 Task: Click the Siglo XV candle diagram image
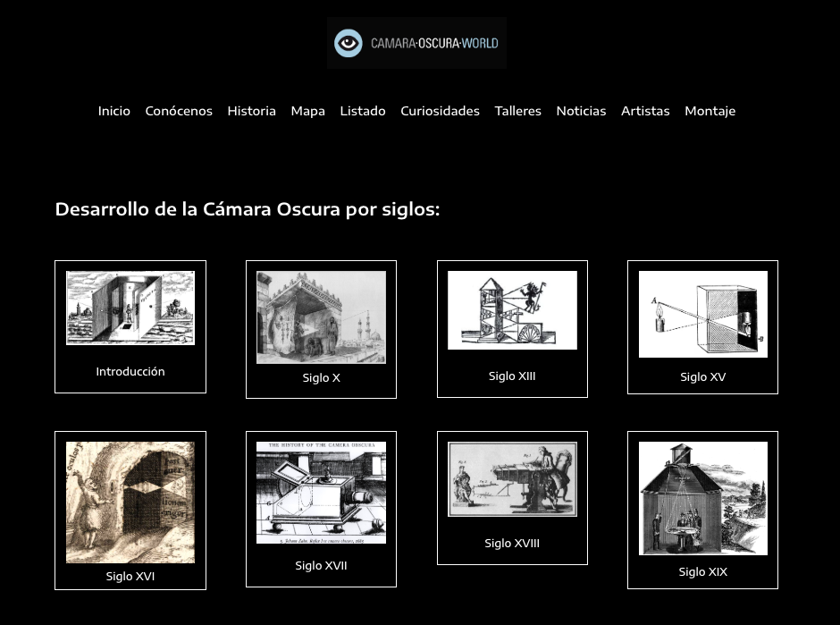click(x=702, y=314)
